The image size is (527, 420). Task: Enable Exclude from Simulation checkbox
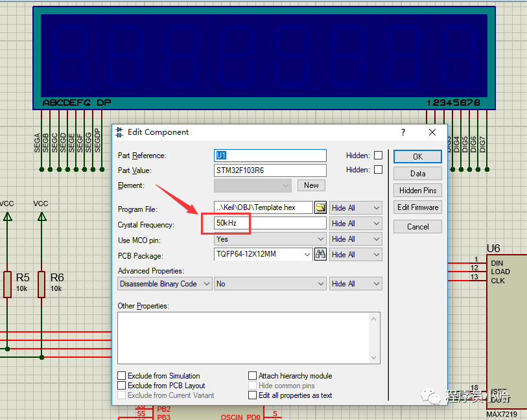coord(122,376)
